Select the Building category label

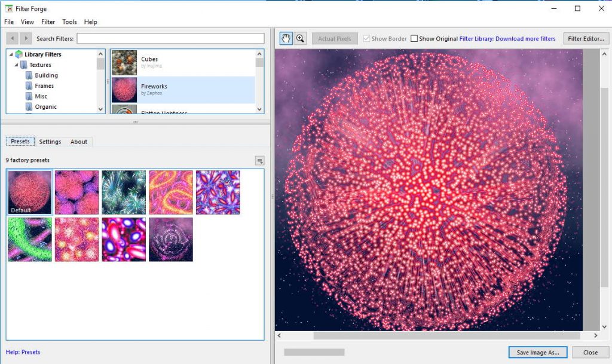click(x=47, y=75)
